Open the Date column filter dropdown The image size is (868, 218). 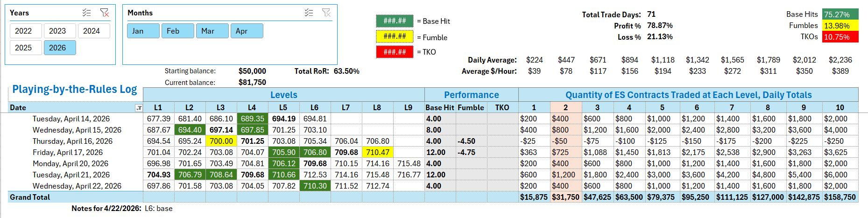tap(139, 108)
